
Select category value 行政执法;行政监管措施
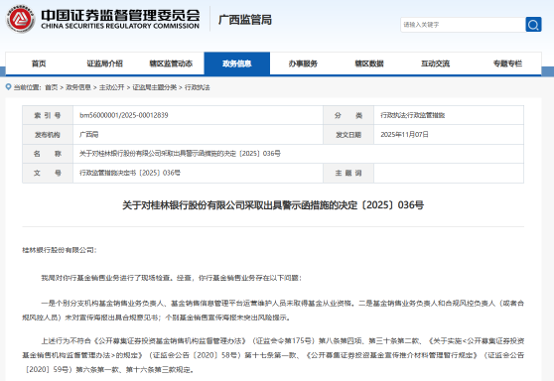pos(413,115)
